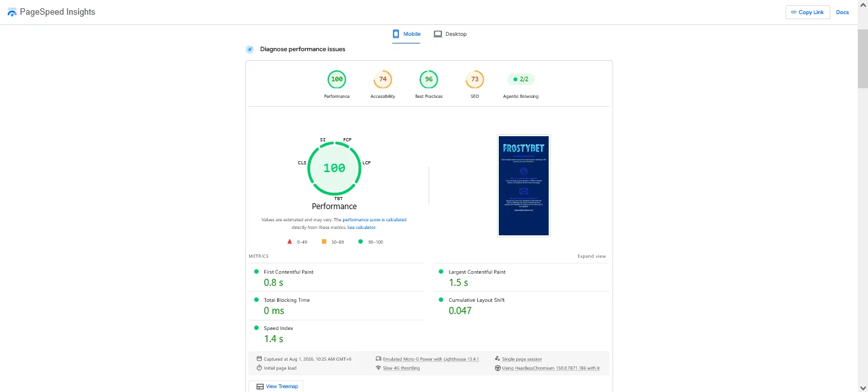Click the 0.8 s First Contentful Paint value
The image size is (868, 392).
[273, 283]
